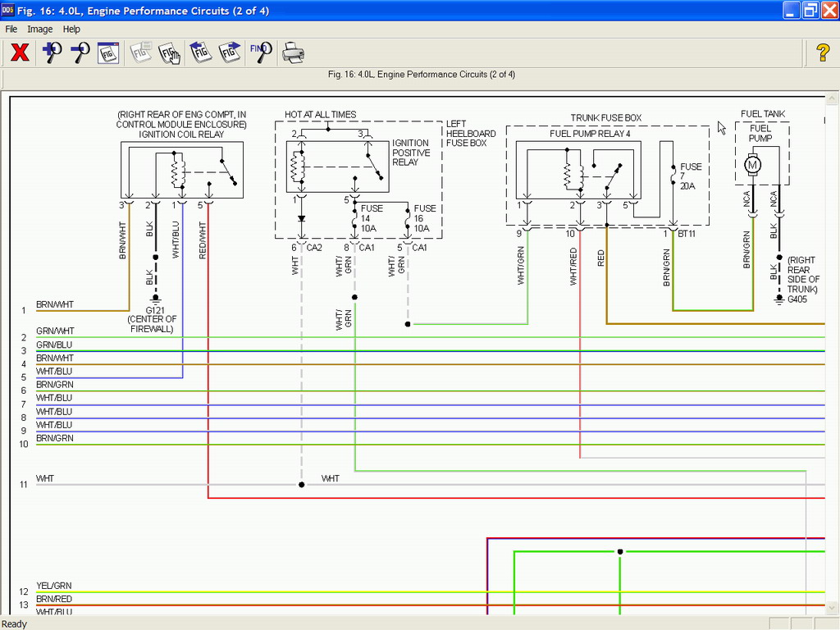The height and width of the screenshot is (630, 840).
Task: Click the HOT AT ALL TIMES label
Action: 321,115
